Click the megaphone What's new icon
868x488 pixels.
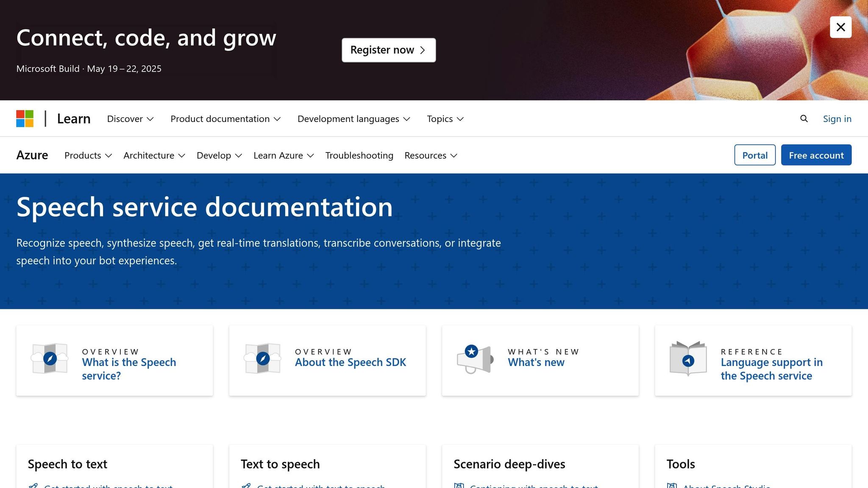pyautogui.click(x=475, y=359)
